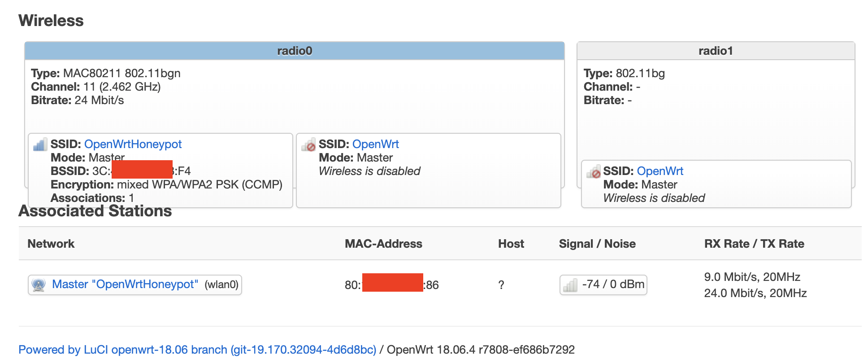Viewport: 868px width, 359px height.
Task: Open the OpenWrtHoneypot SSID link
Action: tap(133, 144)
